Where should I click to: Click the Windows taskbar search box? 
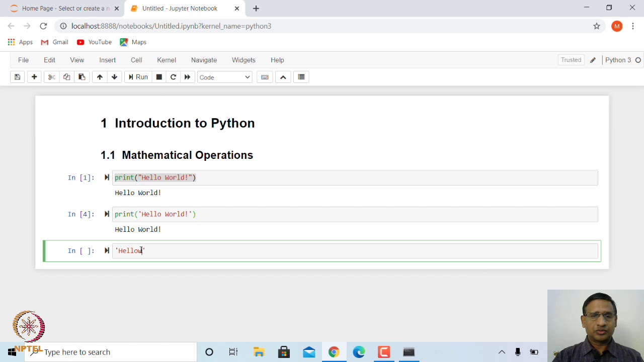(111, 352)
